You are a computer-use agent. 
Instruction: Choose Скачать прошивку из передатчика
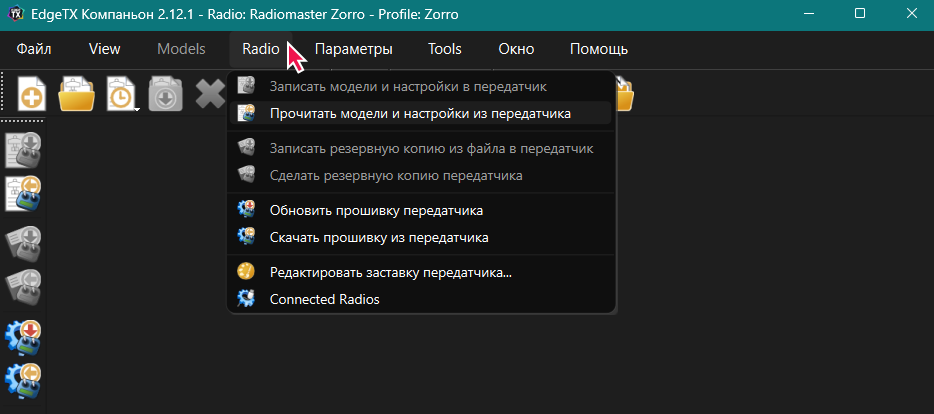tap(421, 238)
